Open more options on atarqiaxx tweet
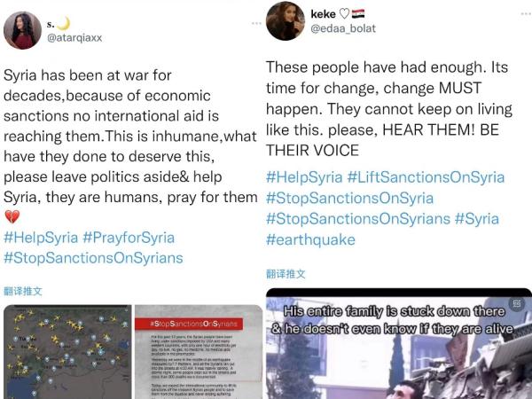532x399 pixels. point(256,23)
